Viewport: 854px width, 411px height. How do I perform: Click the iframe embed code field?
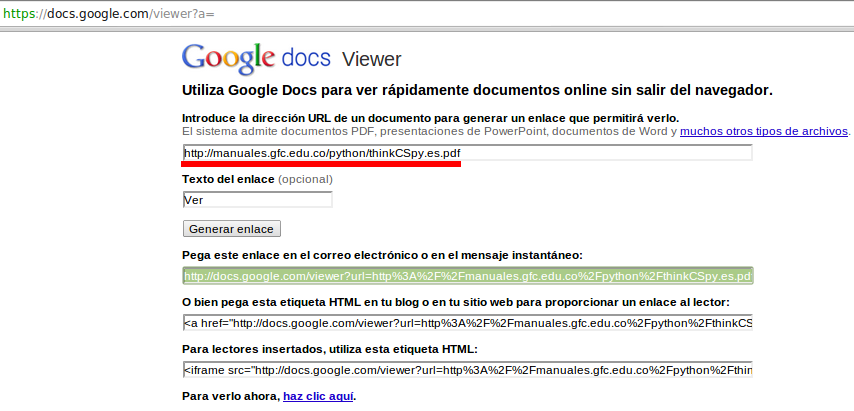coord(468,371)
